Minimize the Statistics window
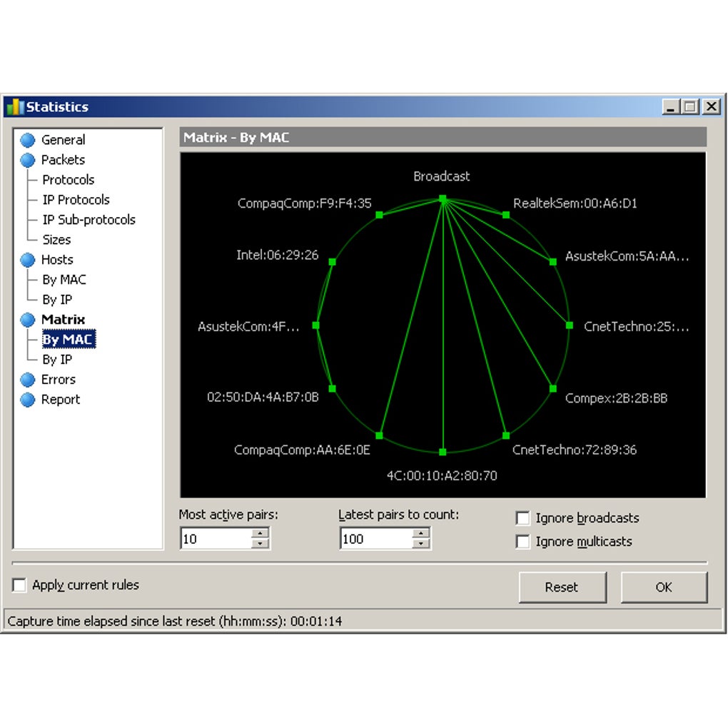 click(x=670, y=107)
